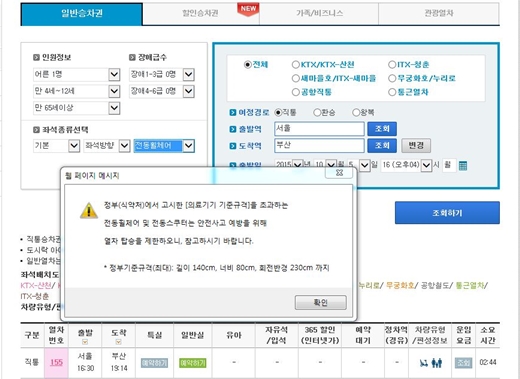This screenshot has width=520, height=379.
Task: Select the KTX/KTX-산천 radio button
Action: pos(295,65)
